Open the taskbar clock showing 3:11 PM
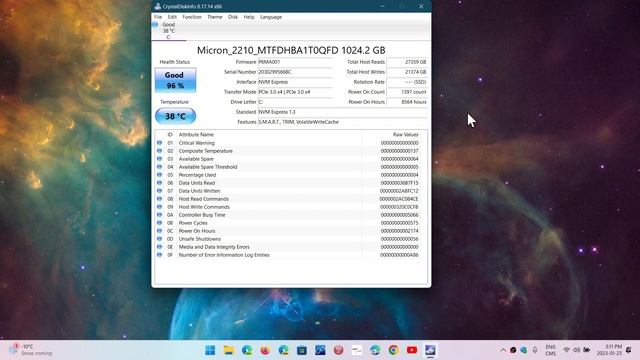The height and width of the screenshot is (360, 640). pos(610,350)
